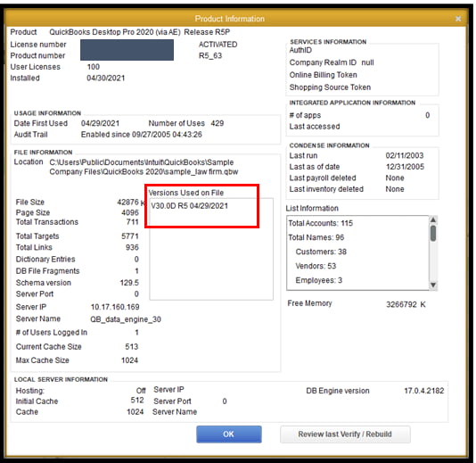Click the Initial Cache value 512

coord(137,401)
